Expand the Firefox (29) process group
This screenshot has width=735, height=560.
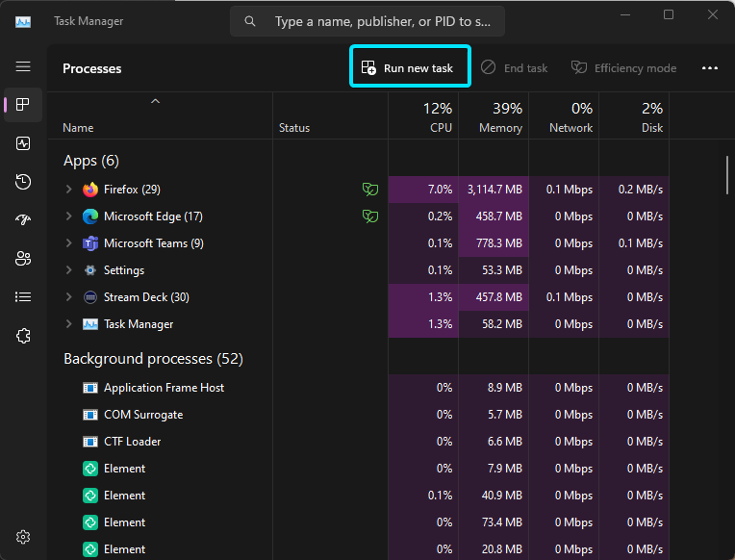[69, 189]
